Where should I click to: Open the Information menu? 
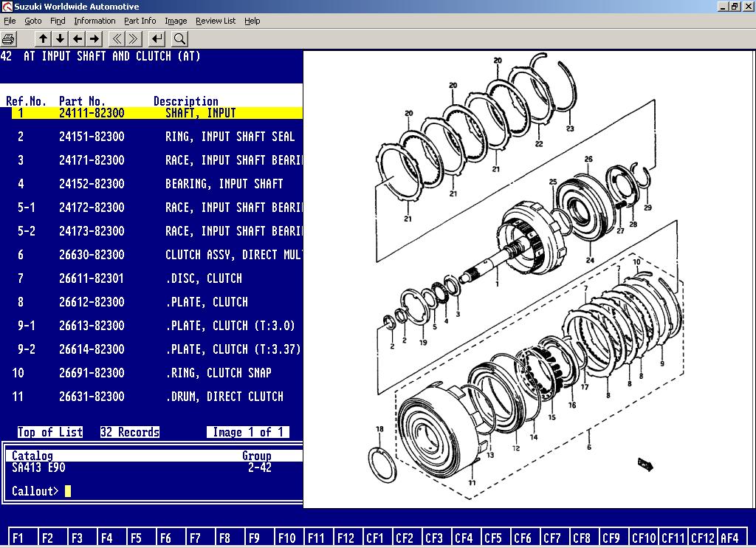pos(94,21)
